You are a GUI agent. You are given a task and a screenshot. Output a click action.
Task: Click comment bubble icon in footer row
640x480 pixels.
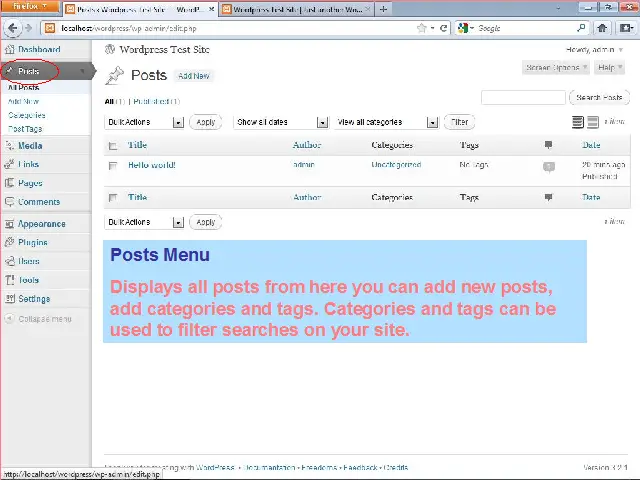(549, 197)
